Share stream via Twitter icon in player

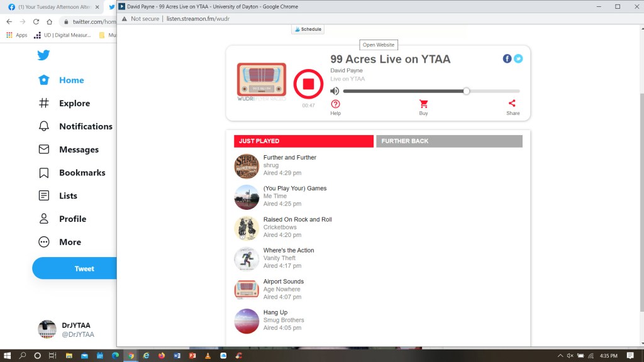[x=518, y=58]
